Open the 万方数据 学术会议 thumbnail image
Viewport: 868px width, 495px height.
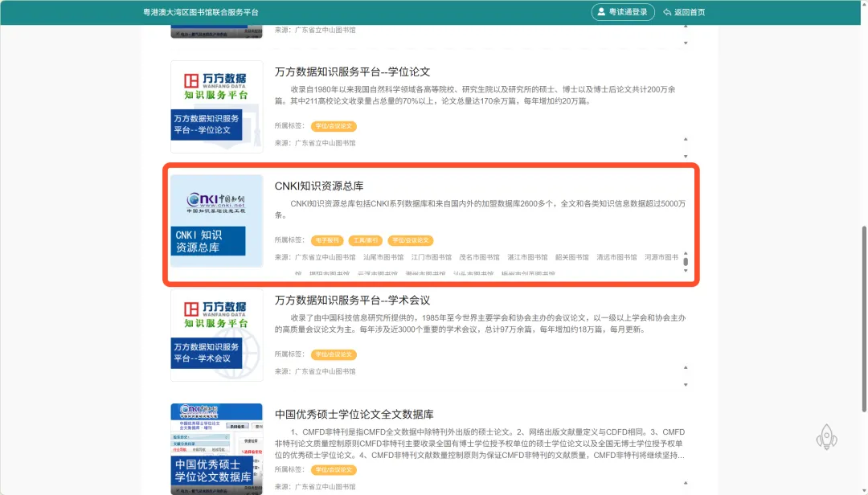(x=216, y=335)
